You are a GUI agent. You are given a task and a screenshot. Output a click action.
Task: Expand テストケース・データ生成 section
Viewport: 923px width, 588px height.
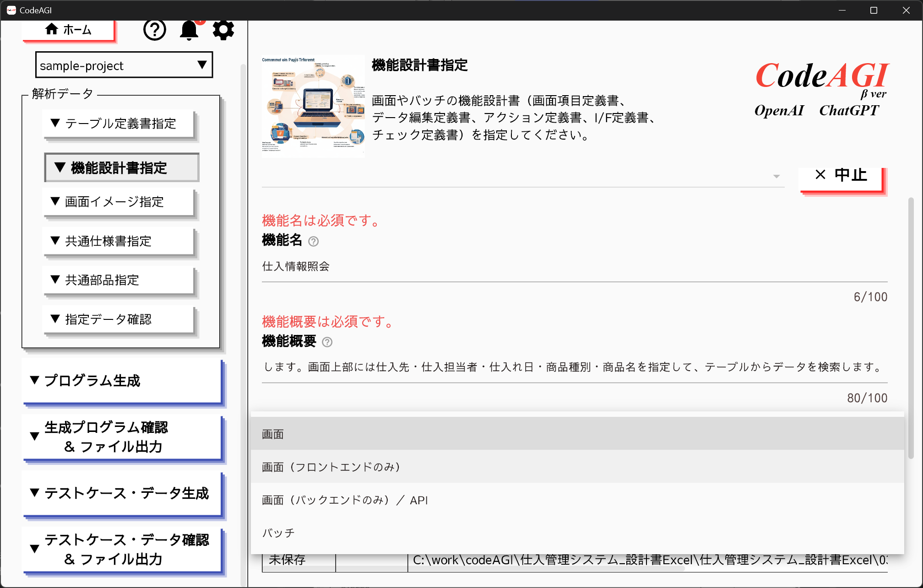pyautogui.click(x=122, y=493)
